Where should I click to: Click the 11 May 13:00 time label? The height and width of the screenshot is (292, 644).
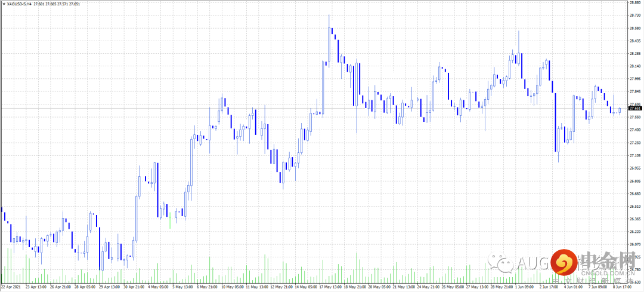(x=256, y=287)
